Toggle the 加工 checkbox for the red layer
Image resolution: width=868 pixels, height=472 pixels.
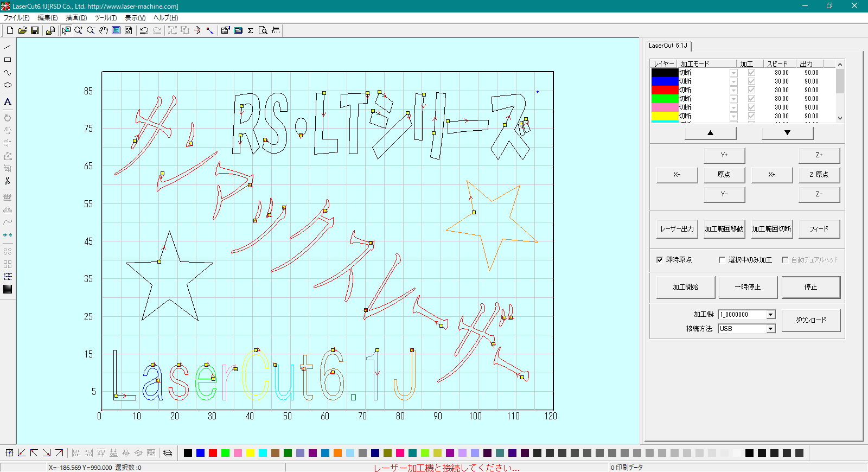tap(751, 90)
